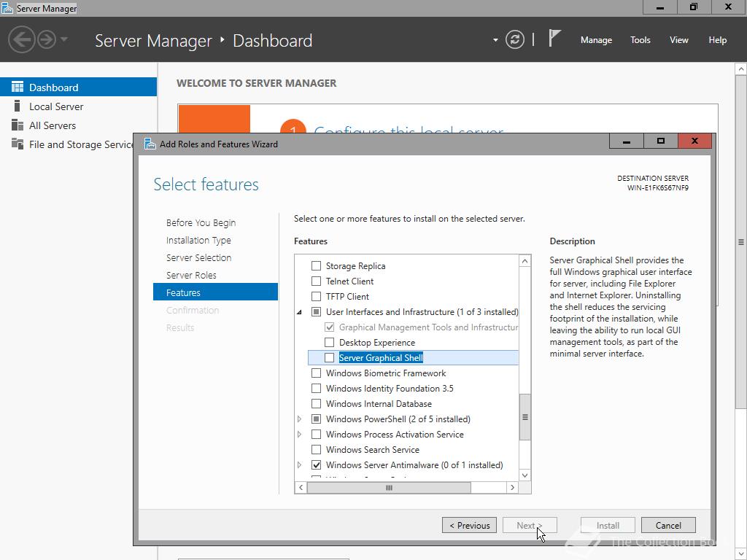The height and width of the screenshot is (560, 747).
Task: Open the navigation history dropdown arrow
Action: (64, 39)
